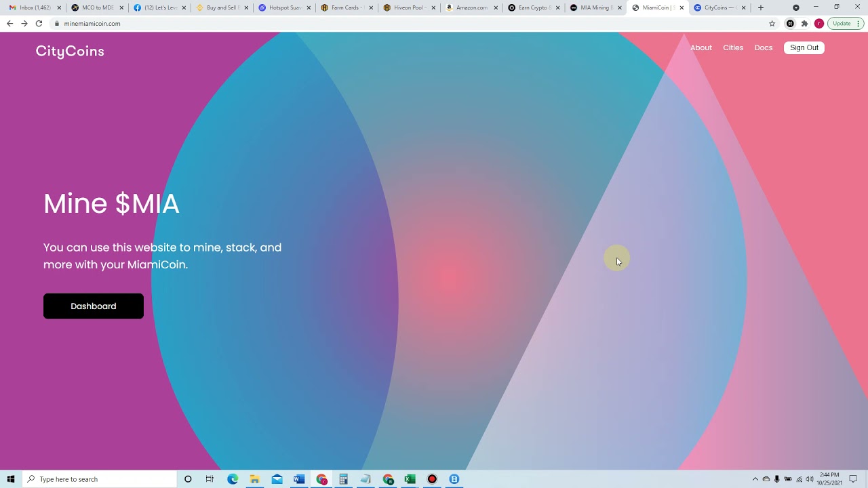Open Task View on the taskbar
This screenshot has width=868, height=488.
[210, 479]
